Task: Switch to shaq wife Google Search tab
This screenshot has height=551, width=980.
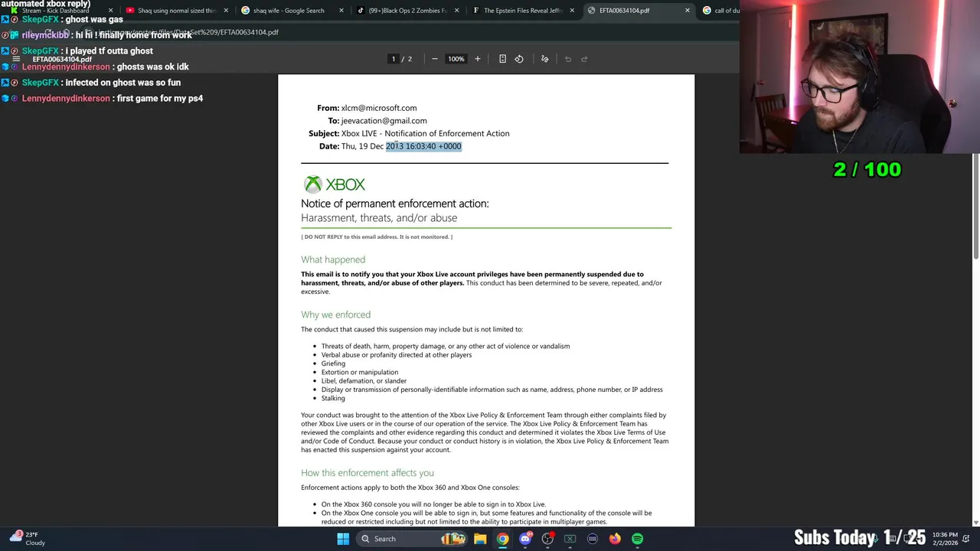Action: (292, 11)
